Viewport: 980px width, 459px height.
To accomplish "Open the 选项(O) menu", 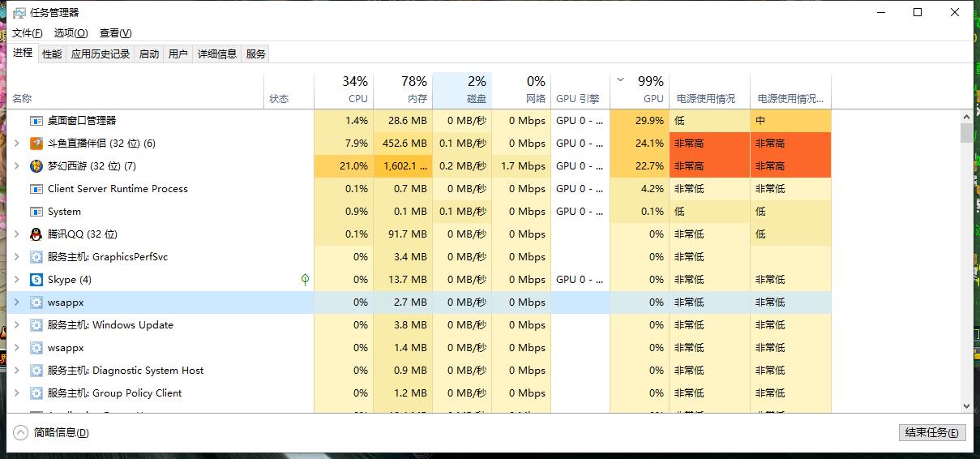I will [x=71, y=33].
